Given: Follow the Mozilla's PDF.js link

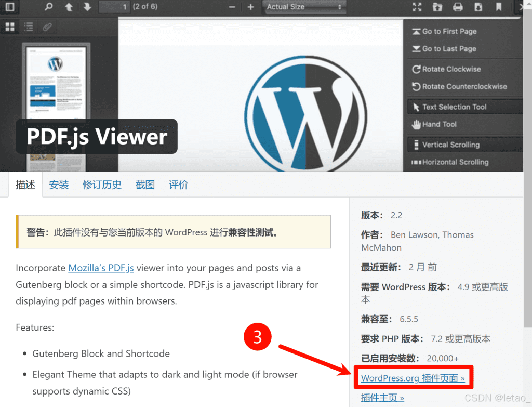Looking at the screenshot, I should click(x=101, y=268).
